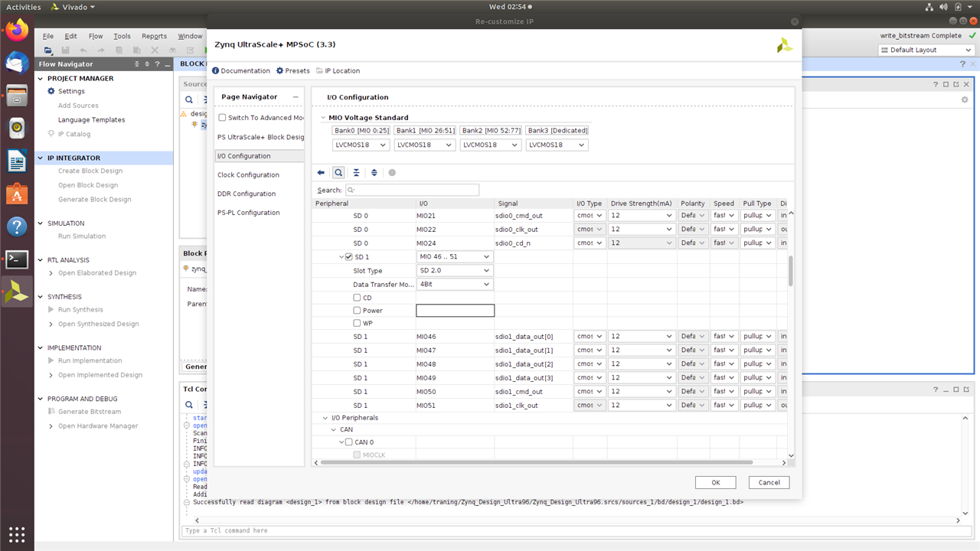Image resolution: width=980 pixels, height=551 pixels.
Task: Open Language Templates in Project Manager
Action: click(x=91, y=120)
